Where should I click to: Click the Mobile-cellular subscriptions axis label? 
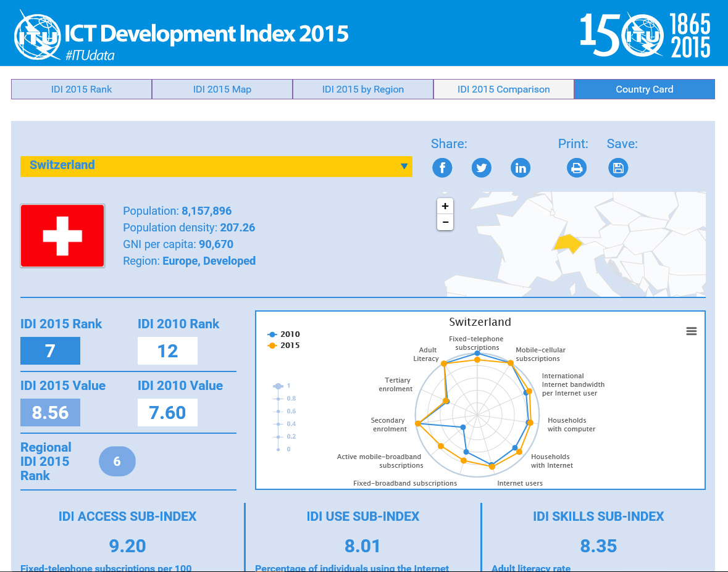click(x=540, y=354)
